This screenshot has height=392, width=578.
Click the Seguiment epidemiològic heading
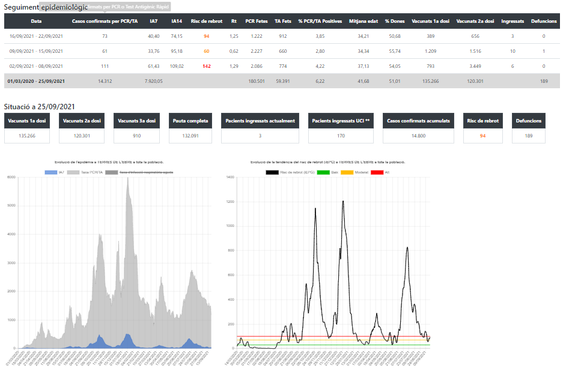46,7
